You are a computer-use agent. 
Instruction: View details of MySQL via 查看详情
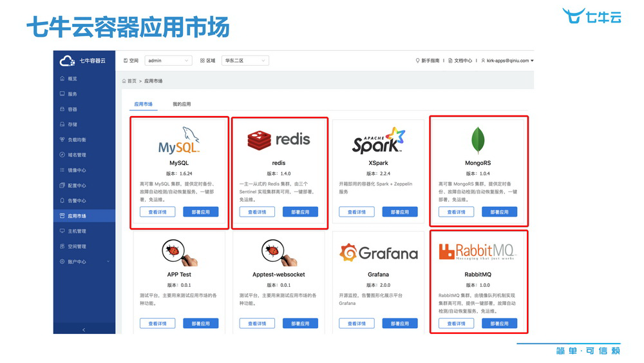pyautogui.click(x=157, y=211)
